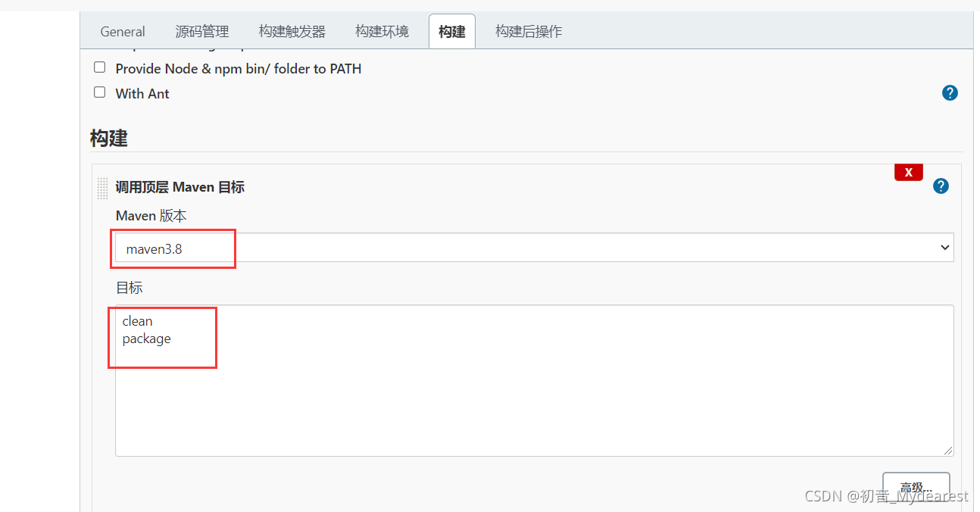This screenshot has width=980, height=512.
Task: Click the 'clean' goal text
Action: tap(137, 321)
